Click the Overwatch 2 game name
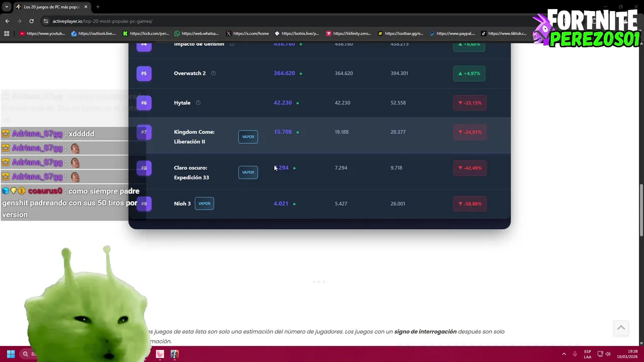The width and height of the screenshot is (644, 362). (x=190, y=73)
